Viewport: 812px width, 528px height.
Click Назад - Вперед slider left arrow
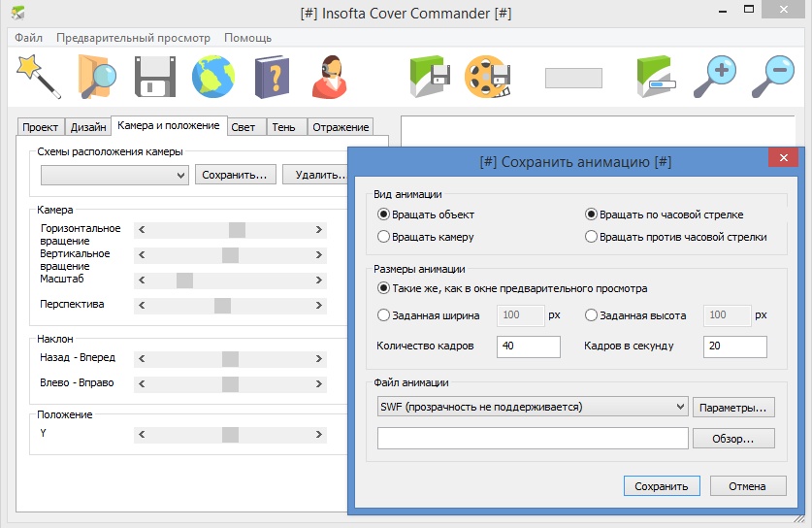point(142,358)
